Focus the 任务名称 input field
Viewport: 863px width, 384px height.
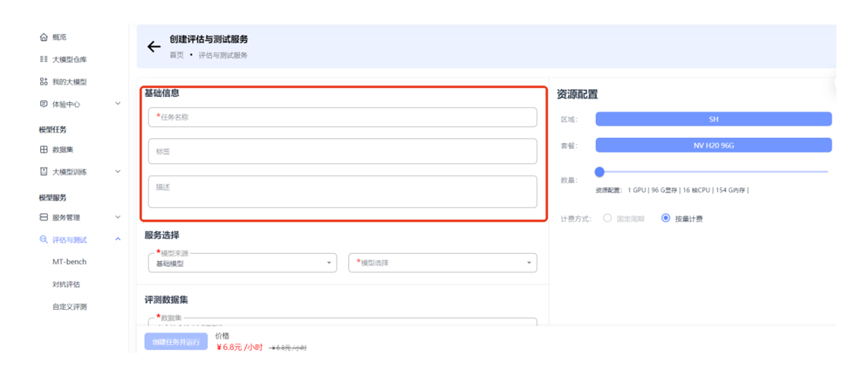click(x=342, y=117)
